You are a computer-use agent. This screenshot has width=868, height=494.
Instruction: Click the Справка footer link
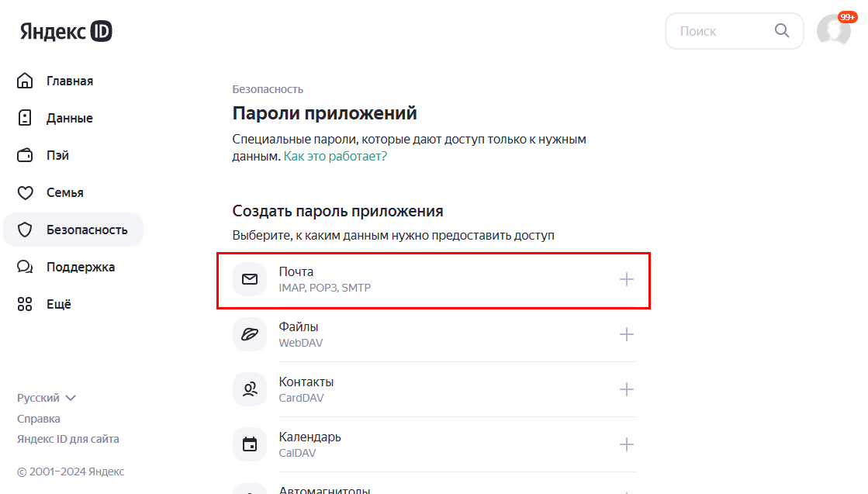pos(39,419)
